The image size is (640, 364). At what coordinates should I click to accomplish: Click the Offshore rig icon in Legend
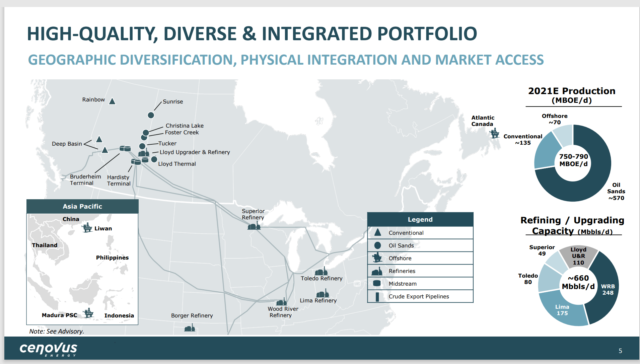[x=377, y=258]
